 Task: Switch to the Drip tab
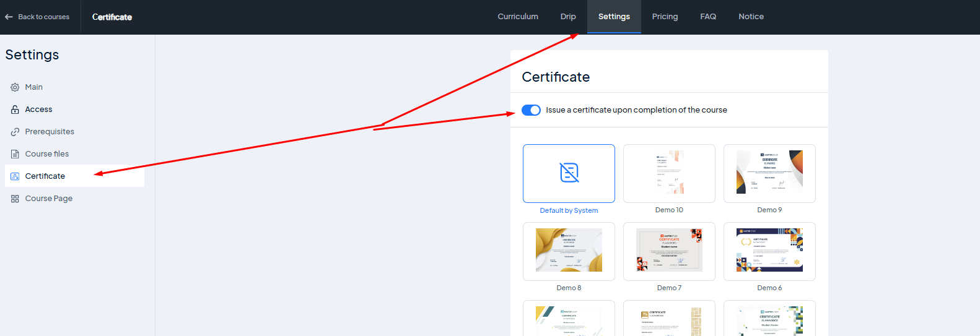point(568,17)
